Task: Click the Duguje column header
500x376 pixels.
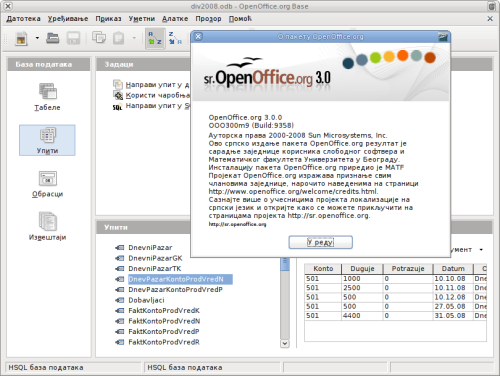Action: click(362, 269)
